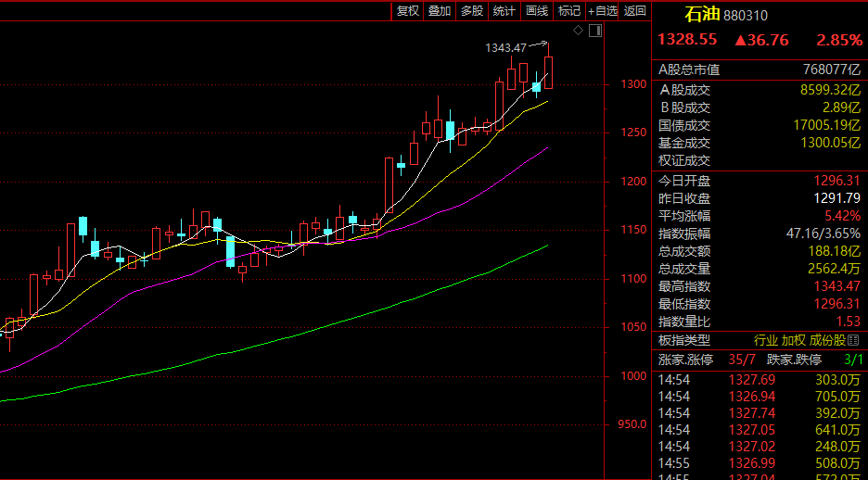Add stock to watchlist with +自选
The image size is (868, 480).
point(602,11)
